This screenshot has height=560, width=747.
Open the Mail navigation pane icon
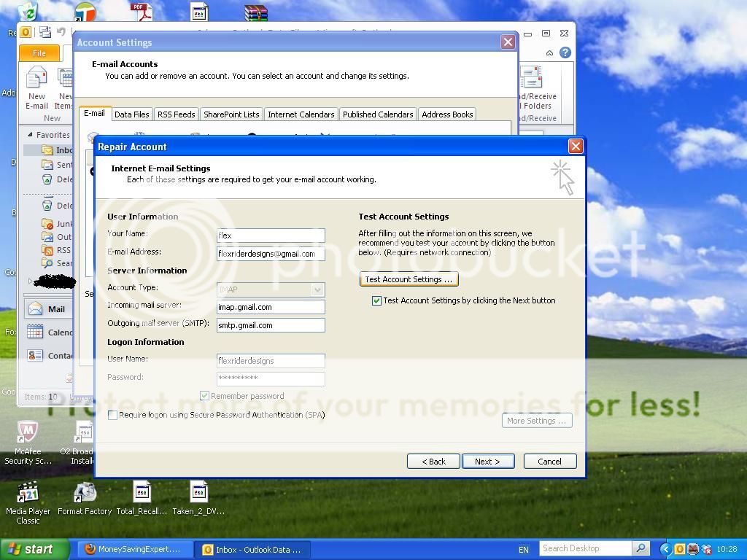coord(36,309)
